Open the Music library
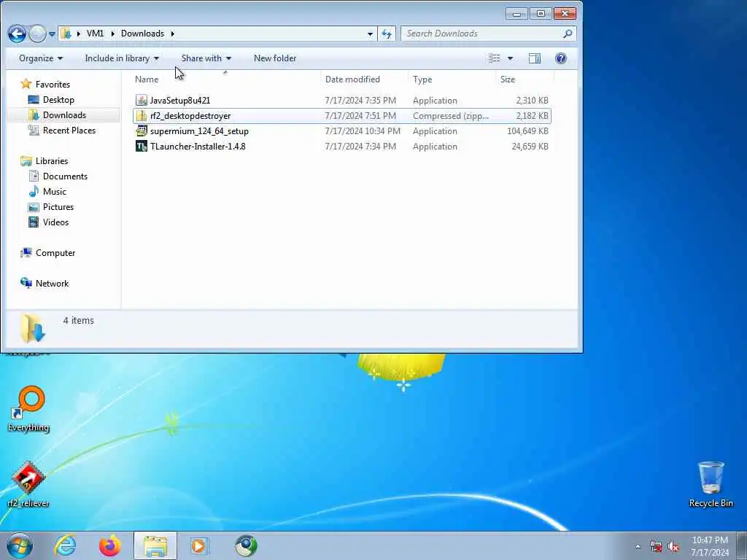Image resolution: width=747 pixels, height=560 pixels. coord(54,192)
